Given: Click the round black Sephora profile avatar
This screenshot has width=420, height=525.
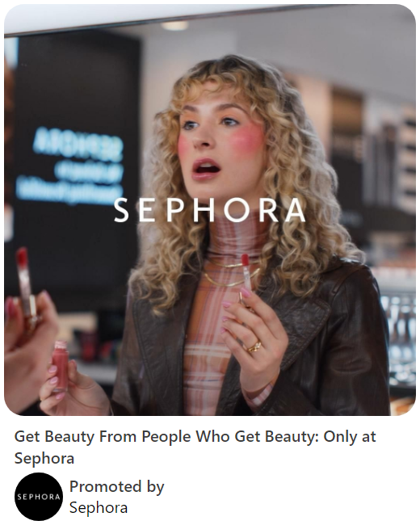Looking at the screenshot, I should pyautogui.click(x=39, y=497).
